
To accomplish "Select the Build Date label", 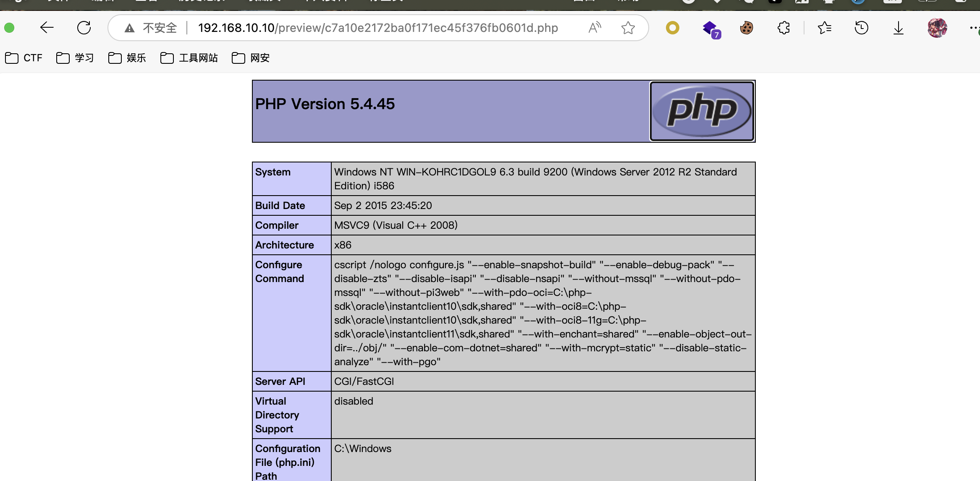I will [280, 206].
